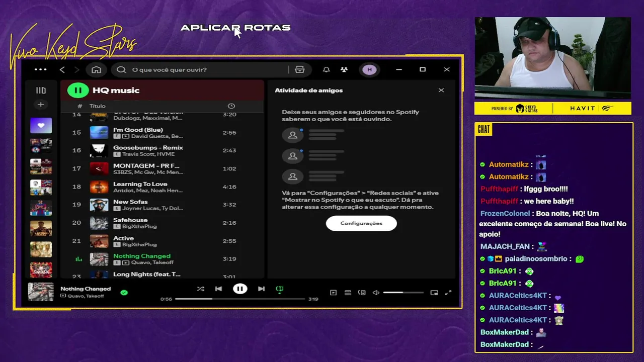Click the search magnifier icon
Screen dimensions: 644x362
pos(121,69)
